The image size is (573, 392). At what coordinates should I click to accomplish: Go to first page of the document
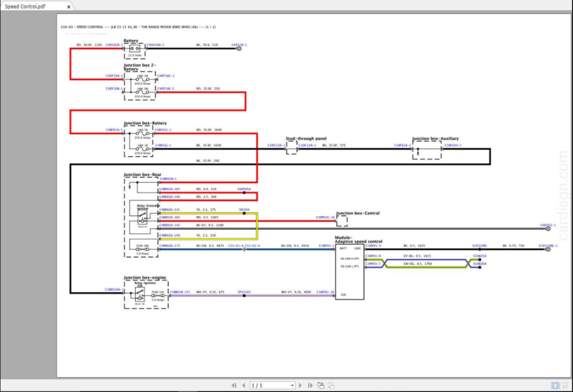tap(234, 386)
